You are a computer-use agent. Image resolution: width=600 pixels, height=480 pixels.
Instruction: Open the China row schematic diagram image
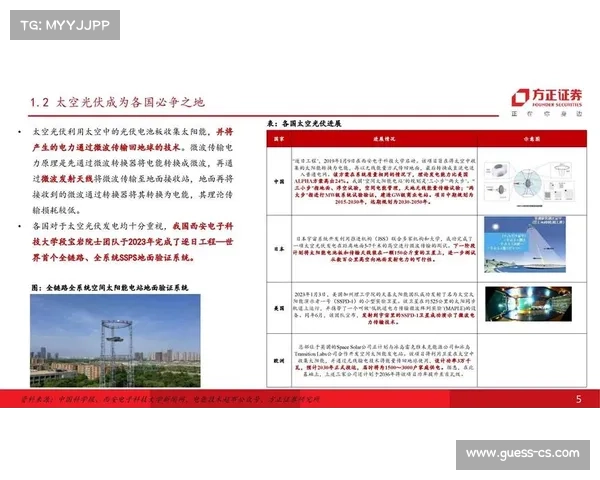[x=530, y=184]
